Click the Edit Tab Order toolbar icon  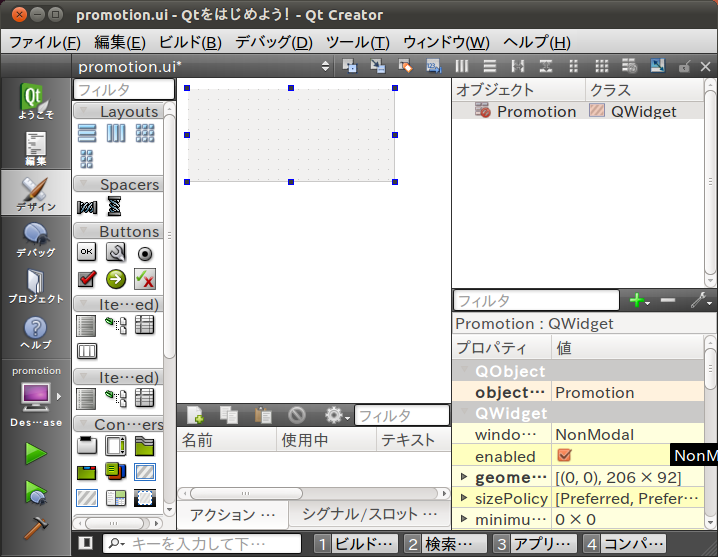(433, 66)
